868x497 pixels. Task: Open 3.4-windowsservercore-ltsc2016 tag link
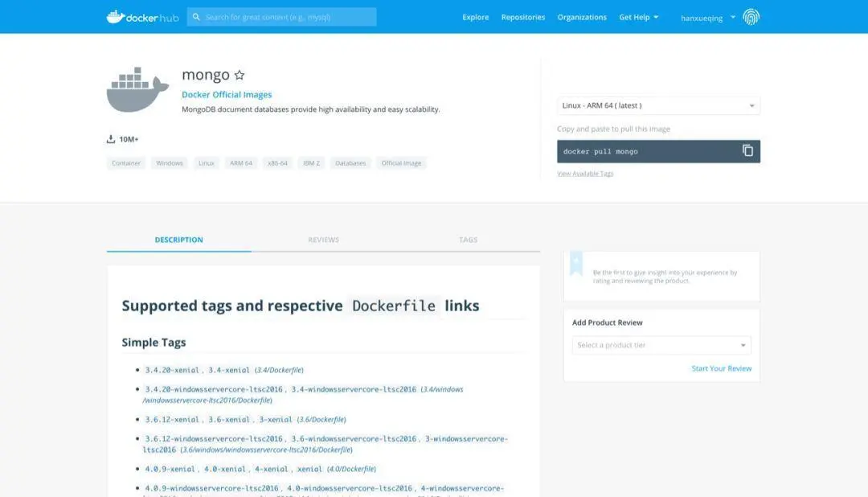(354, 389)
